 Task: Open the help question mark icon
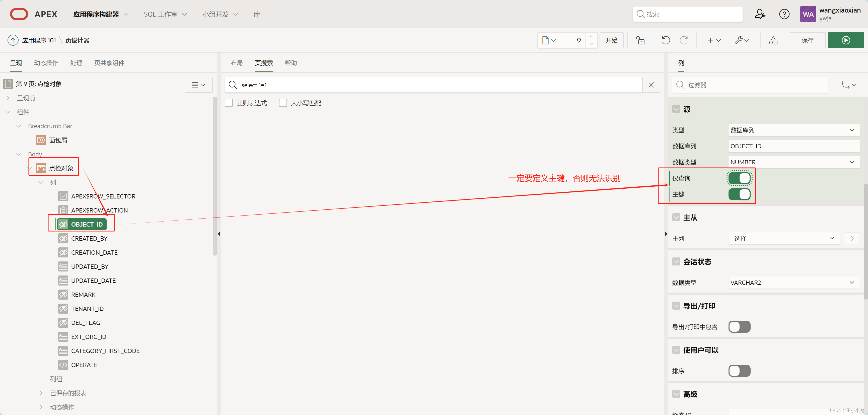click(784, 14)
